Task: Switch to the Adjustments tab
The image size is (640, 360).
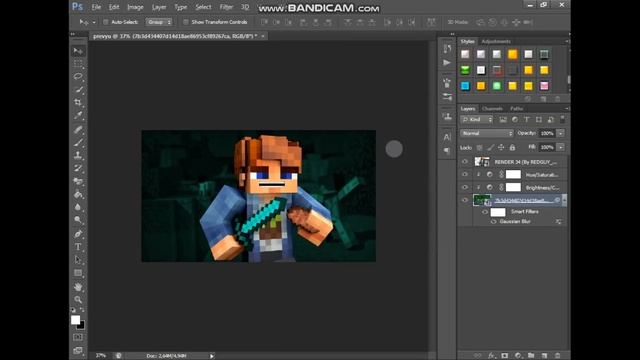Action: (x=496, y=41)
